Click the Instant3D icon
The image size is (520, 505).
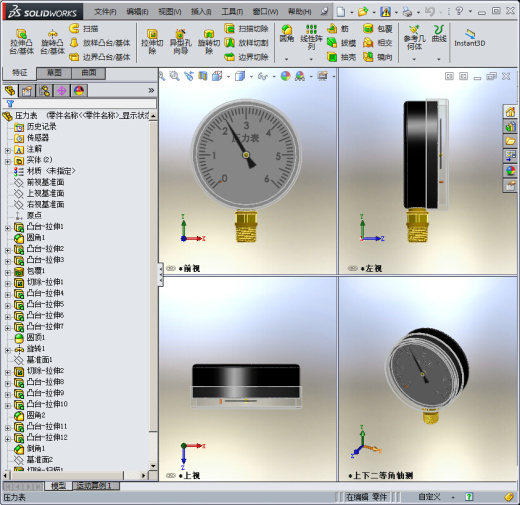click(x=469, y=37)
